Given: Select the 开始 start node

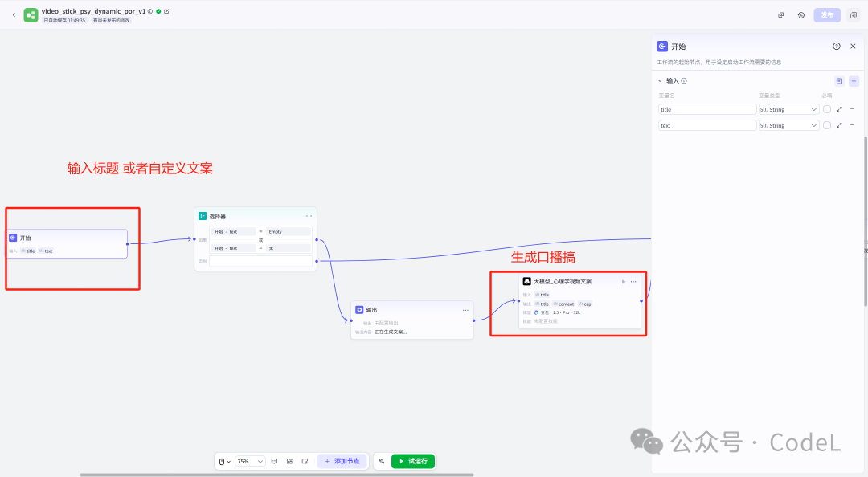Looking at the screenshot, I should [67, 243].
